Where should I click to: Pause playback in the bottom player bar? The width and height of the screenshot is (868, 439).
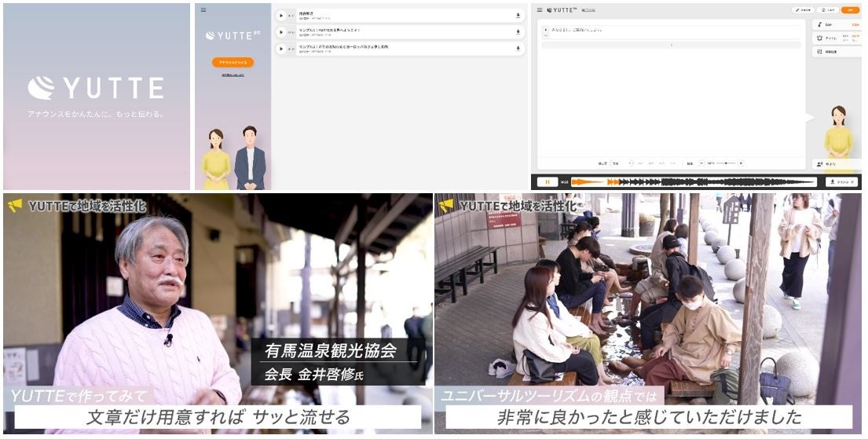[x=548, y=181]
